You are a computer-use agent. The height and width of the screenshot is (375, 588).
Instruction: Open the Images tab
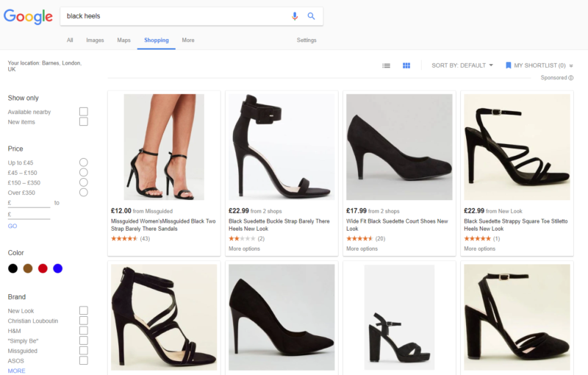pos(95,40)
